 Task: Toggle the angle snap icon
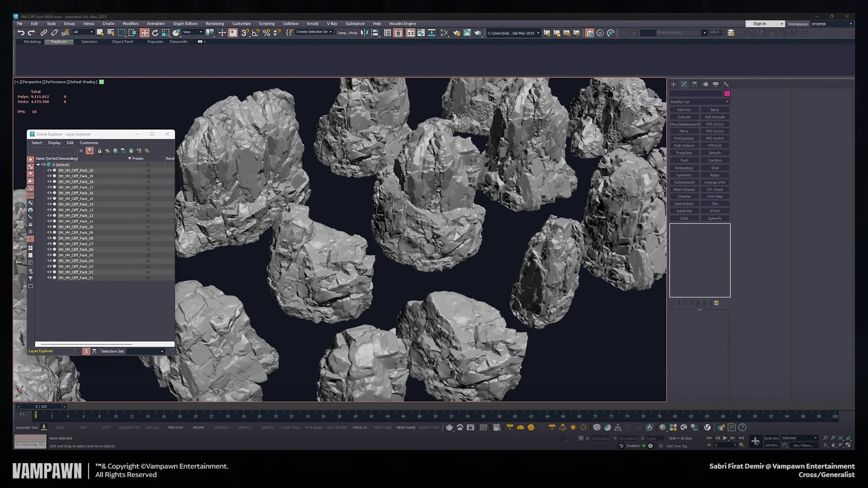click(256, 33)
